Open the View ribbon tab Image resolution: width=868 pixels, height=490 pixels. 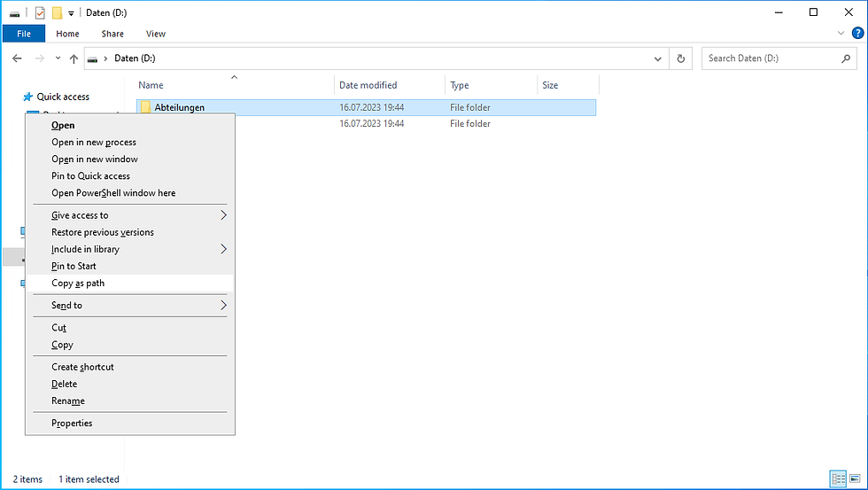point(156,34)
